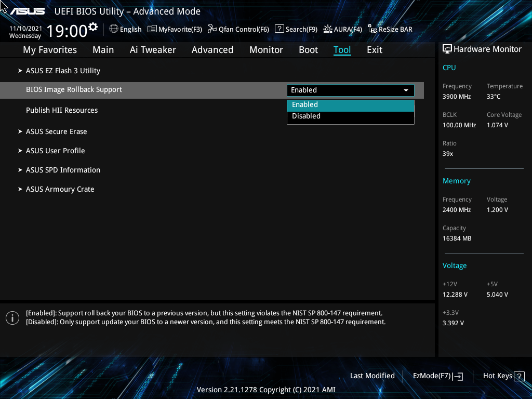Go to the Boot tab
532x399 pixels.
(308, 50)
